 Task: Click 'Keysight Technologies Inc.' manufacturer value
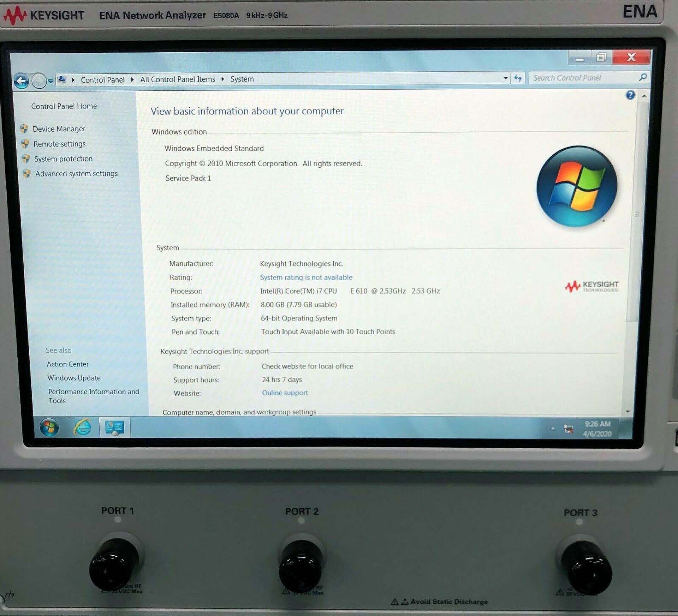(x=302, y=264)
